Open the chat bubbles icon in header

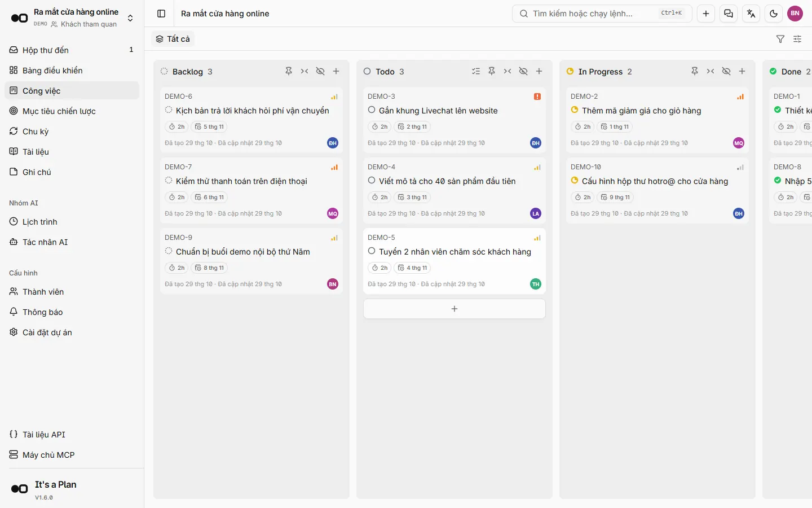[729, 14]
